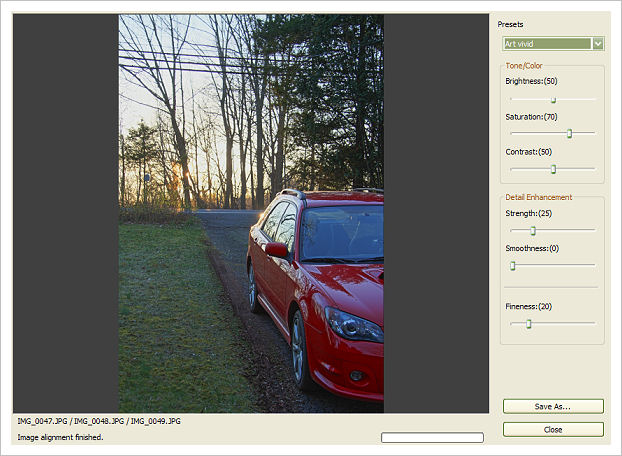The image size is (622, 456).
Task: Adjust the Strength slider handle
Action: (533, 230)
